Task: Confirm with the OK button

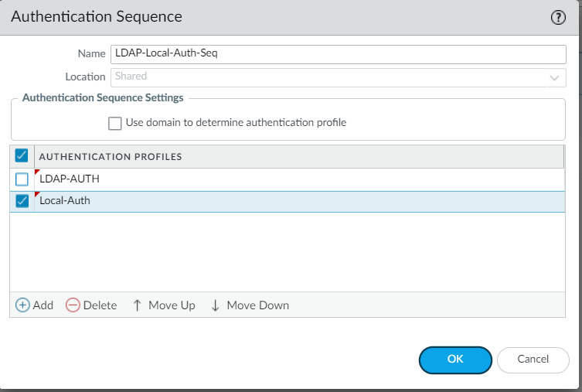Action: 455,360
